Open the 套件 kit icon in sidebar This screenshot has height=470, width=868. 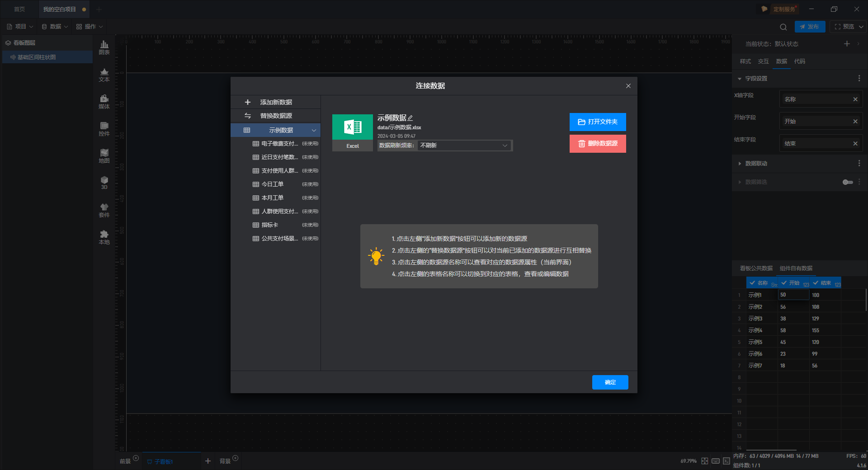(104, 210)
